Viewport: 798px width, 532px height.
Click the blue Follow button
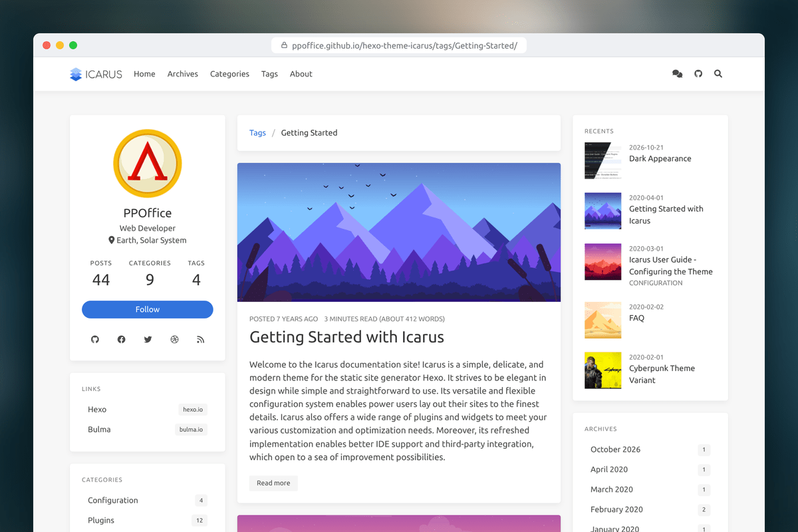[x=148, y=309]
